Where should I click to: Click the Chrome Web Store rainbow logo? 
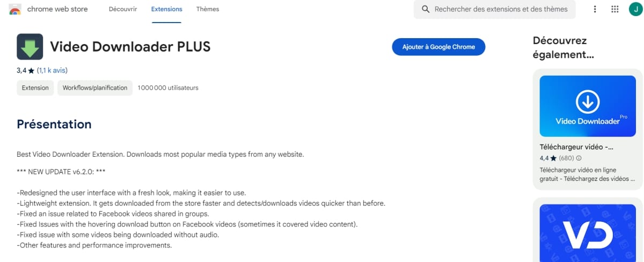click(15, 9)
